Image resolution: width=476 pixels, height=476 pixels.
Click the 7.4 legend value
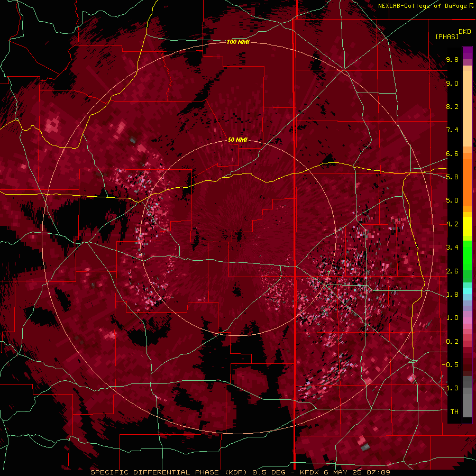point(452,130)
